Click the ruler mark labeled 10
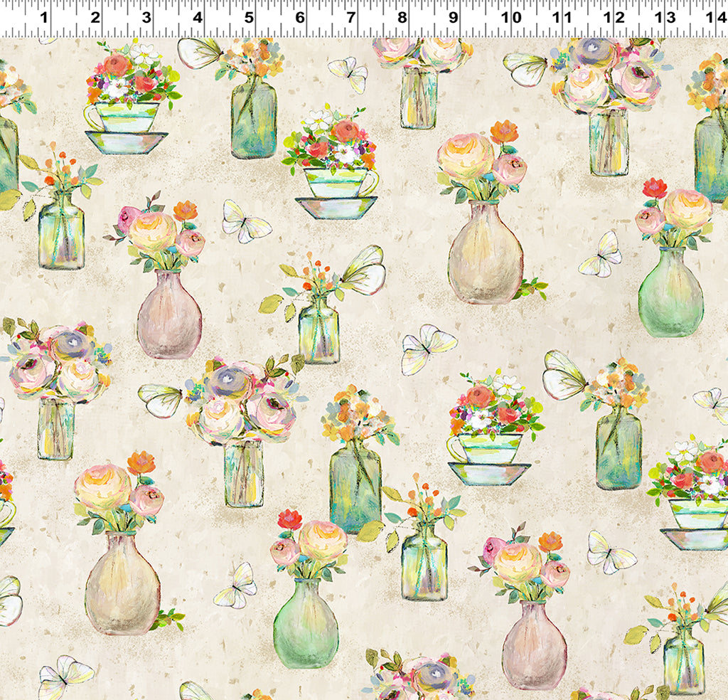 [509, 18]
